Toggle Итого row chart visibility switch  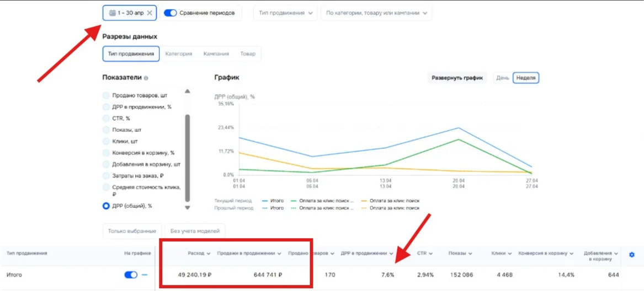pyautogui.click(x=131, y=275)
